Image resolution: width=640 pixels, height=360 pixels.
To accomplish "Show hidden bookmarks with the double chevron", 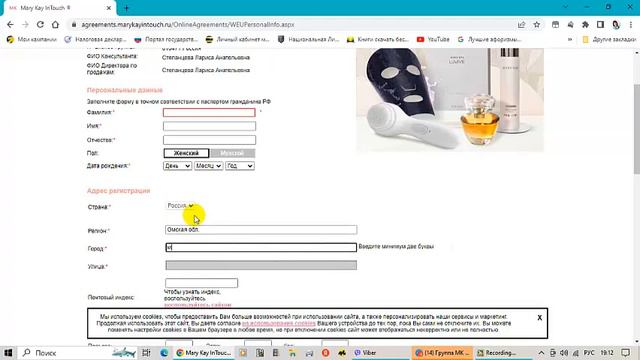I will tap(570, 40).
